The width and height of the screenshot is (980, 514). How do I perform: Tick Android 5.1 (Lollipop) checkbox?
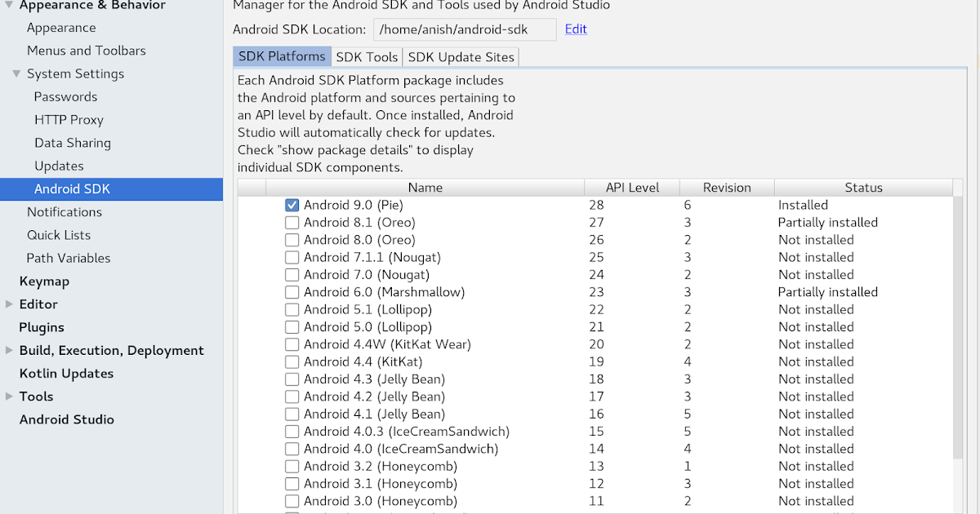point(292,309)
